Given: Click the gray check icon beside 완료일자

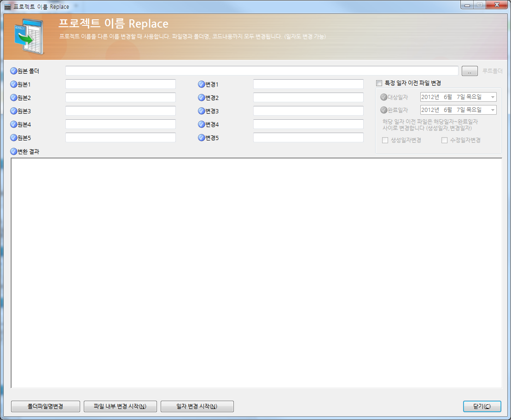Looking at the screenshot, I should pyautogui.click(x=384, y=110).
